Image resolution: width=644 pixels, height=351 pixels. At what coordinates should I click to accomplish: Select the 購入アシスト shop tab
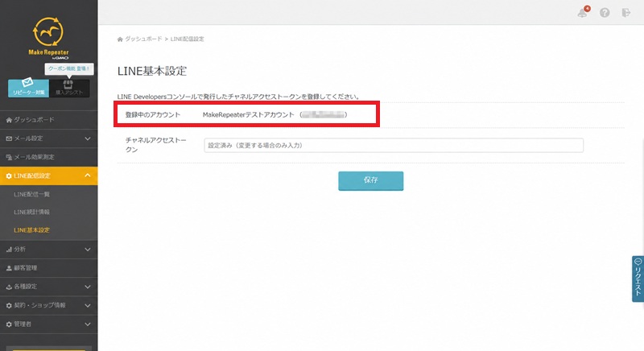pos(69,88)
